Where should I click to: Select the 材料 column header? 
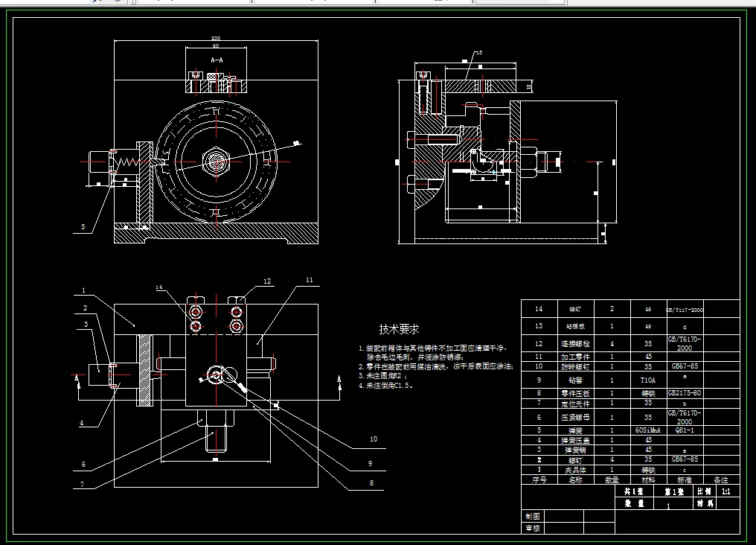(x=648, y=480)
